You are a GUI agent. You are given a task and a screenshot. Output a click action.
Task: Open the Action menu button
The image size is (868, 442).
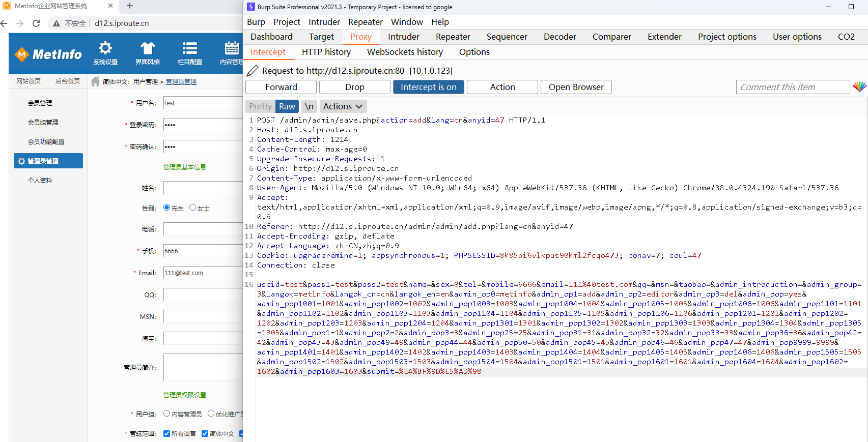tap(502, 87)
